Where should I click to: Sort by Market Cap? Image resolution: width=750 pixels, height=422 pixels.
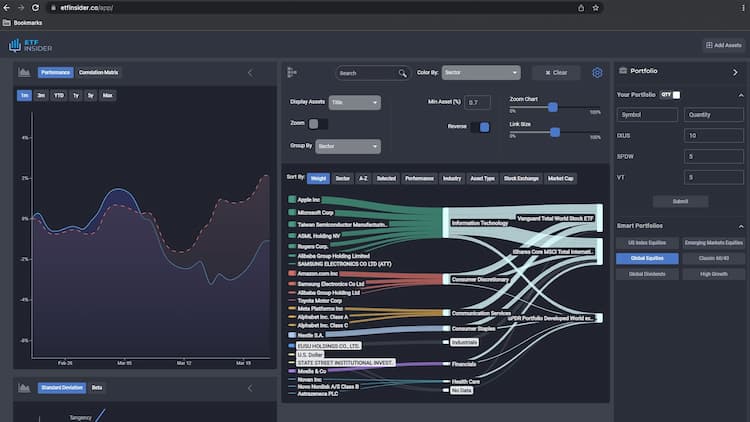[560, 178]
